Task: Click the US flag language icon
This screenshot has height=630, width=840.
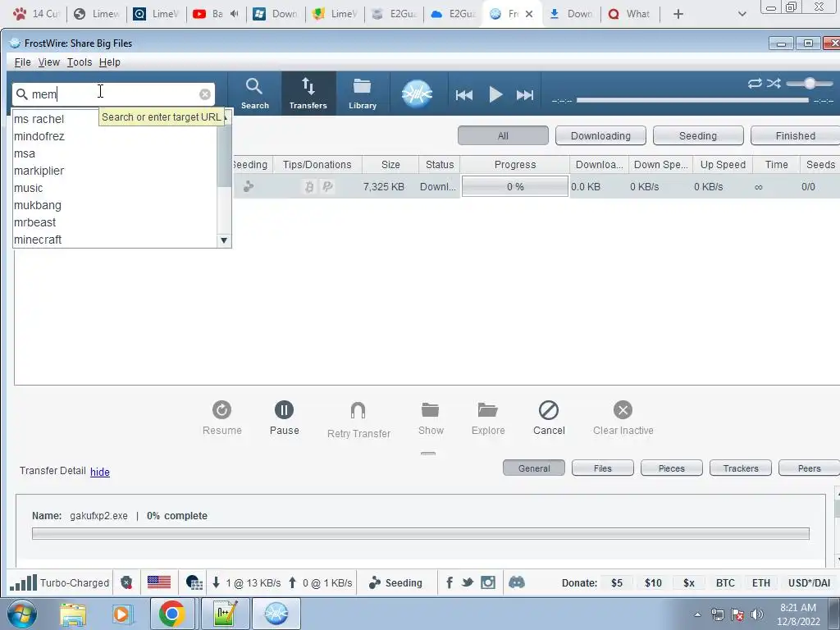Action: (x=159, y=582)
